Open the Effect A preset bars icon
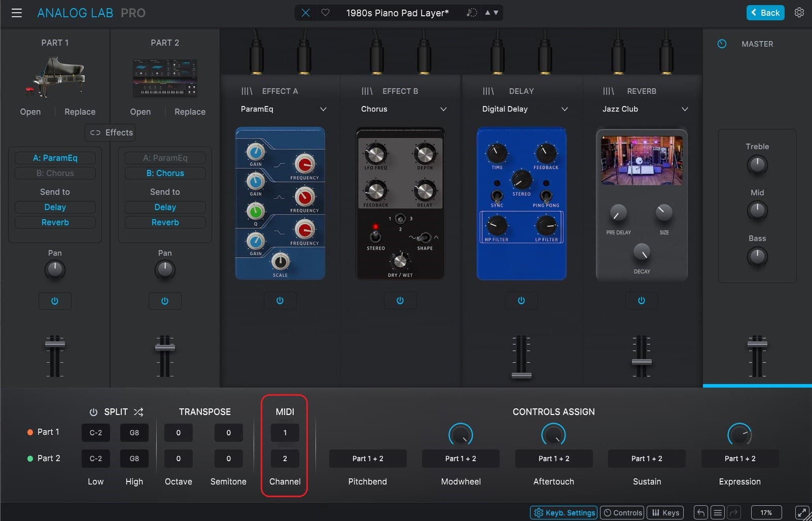Viewport: 812px width, 521px height. click(x=247, y=91)
